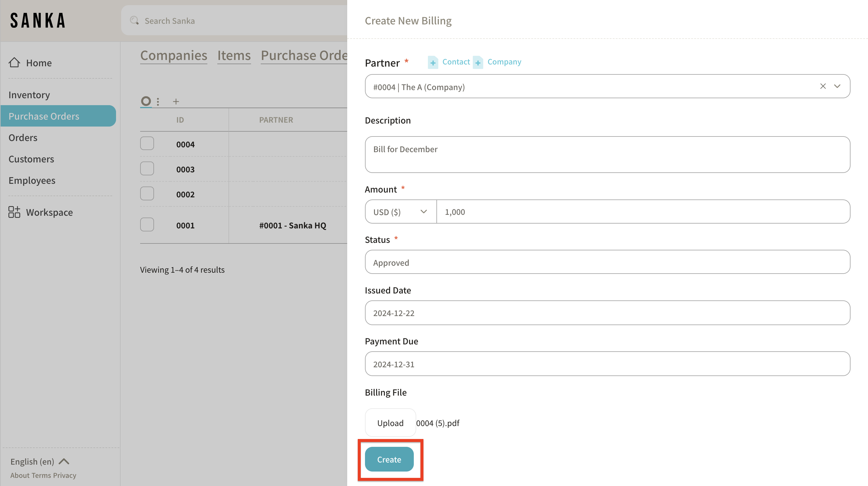Click the add Company plus icon

[478, 62]
